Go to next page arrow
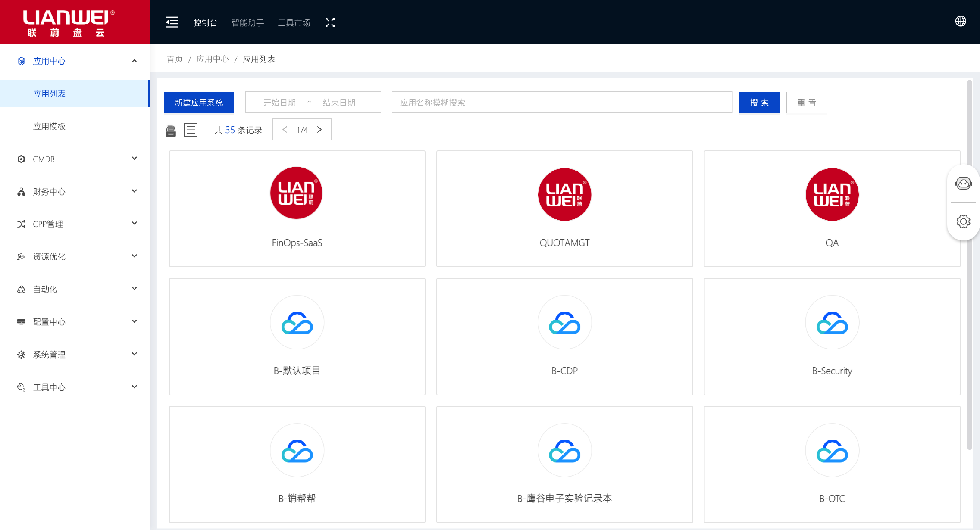Screen dimensions: 980x530 pyautogui.click(x=319, y=129)
